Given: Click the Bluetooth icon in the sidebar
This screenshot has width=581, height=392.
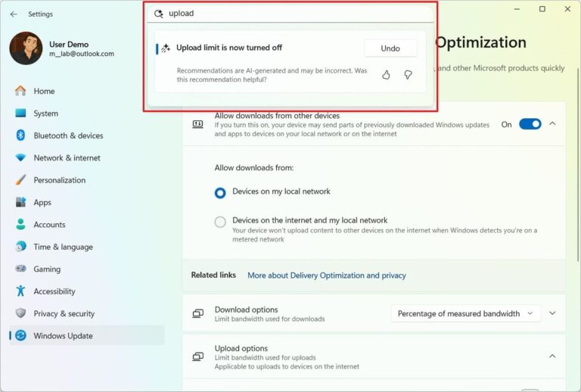Looking at the screenshot, I should (x=20, y=135).
